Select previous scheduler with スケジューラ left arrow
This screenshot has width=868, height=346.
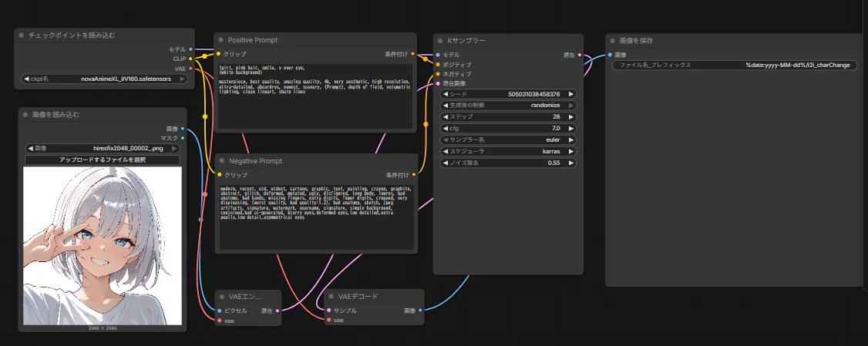coord(445,151)
